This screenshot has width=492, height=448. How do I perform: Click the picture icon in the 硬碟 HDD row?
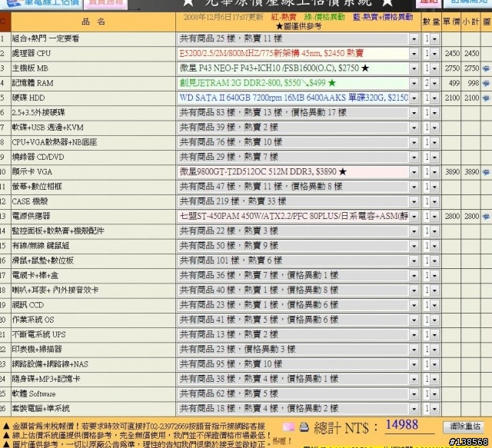[x=487, y=98]
